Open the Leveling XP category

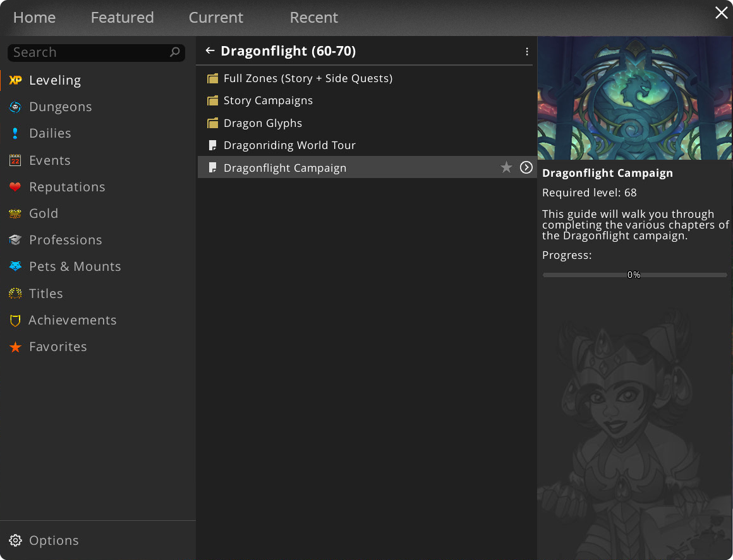tap(15, 80)
